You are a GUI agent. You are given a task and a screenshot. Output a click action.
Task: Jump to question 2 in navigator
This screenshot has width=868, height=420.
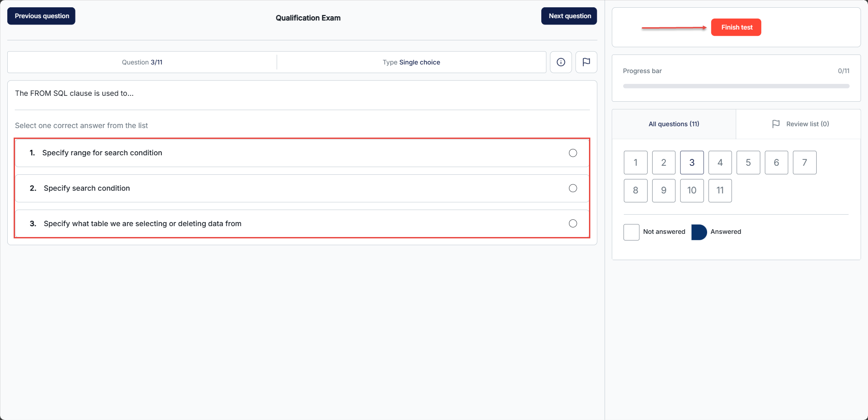(663, 163)
